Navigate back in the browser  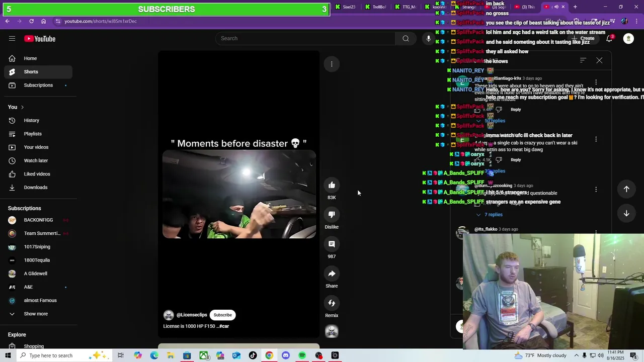7,21
